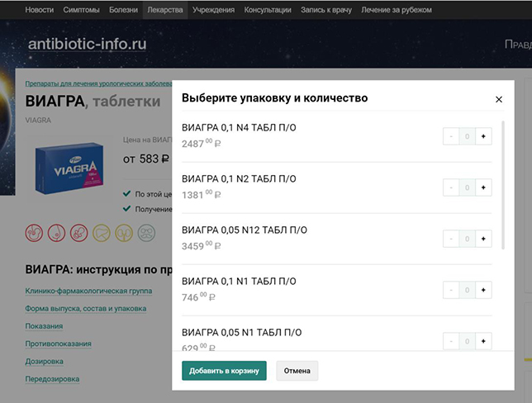Click the liver caution icon
This screenshot has width=532, height=403.
click(102, 233)
